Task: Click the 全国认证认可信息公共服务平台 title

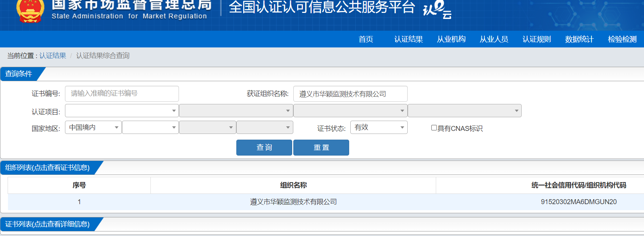Action: pos(322,8)
